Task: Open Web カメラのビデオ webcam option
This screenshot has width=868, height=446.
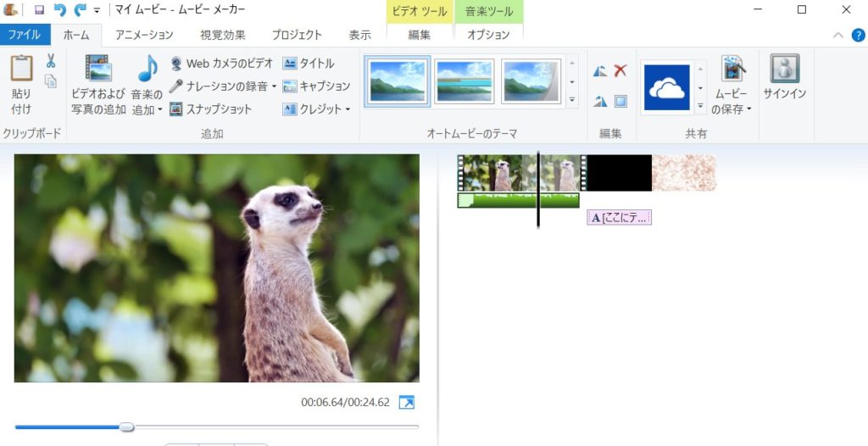Action: click(x=221, y=63)
